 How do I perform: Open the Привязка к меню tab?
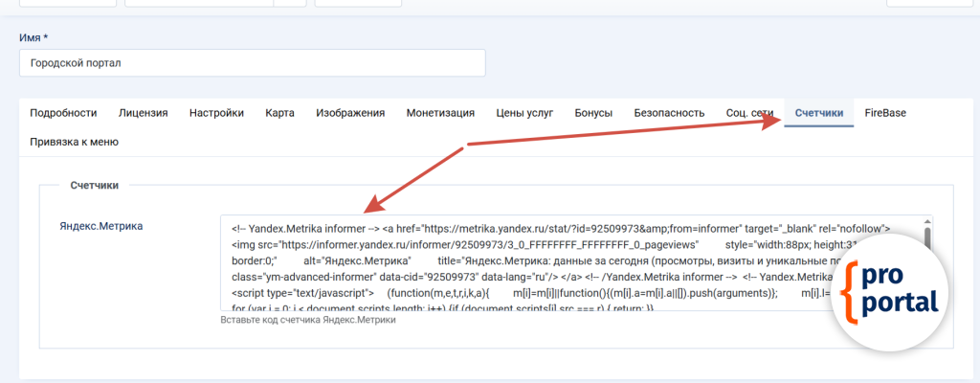pos(75,142)
